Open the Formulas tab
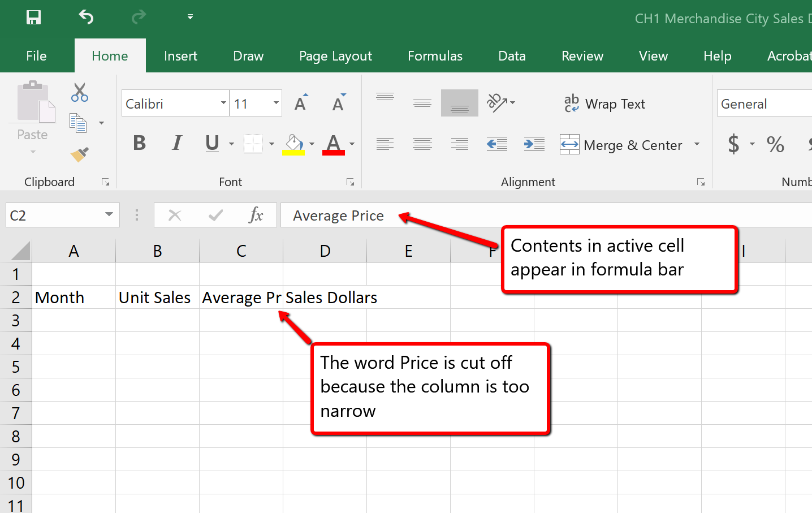The height and width of the screenshot is (513, 812). pyautogui.click(x=435, y=56)
